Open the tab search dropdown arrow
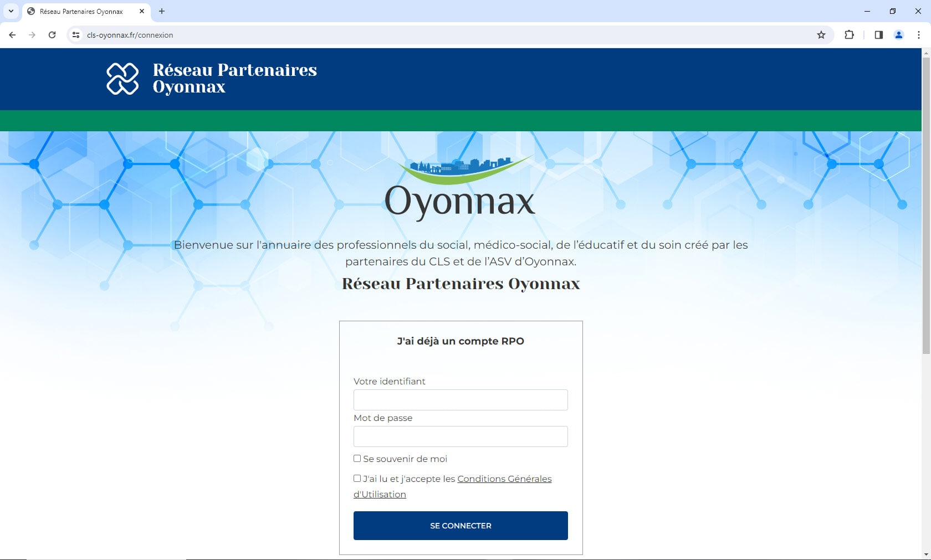 [11, 11]
